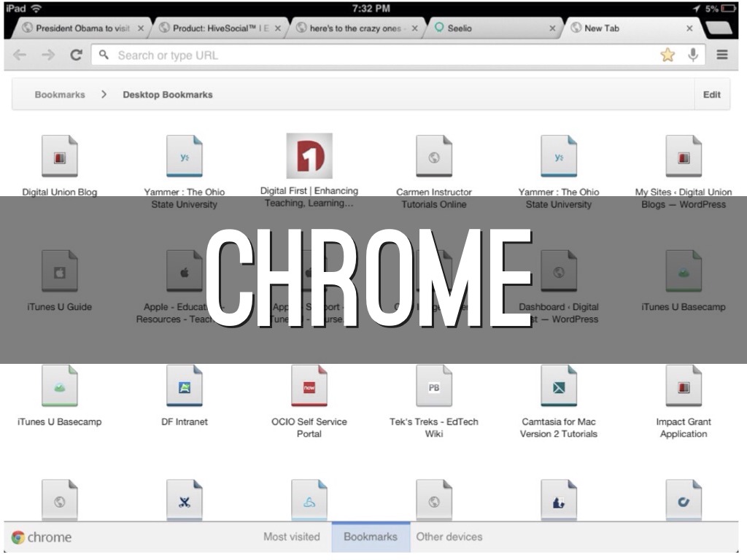The image size is (747, 560).
Task: Bookmark page with the star icon
Action: point(667,55)
